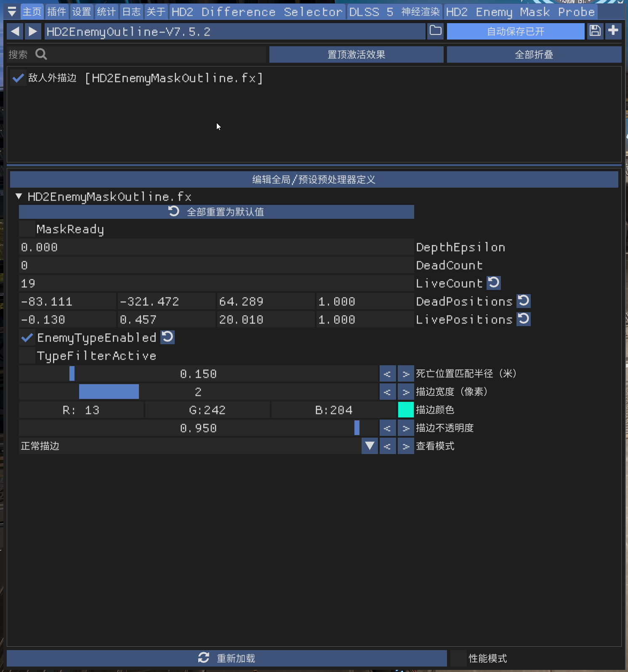Image resolution: width=628 pixels, height=672 pixels.
Task: Save the current preset with floppy icon
Action: click(x=595, y=31)
